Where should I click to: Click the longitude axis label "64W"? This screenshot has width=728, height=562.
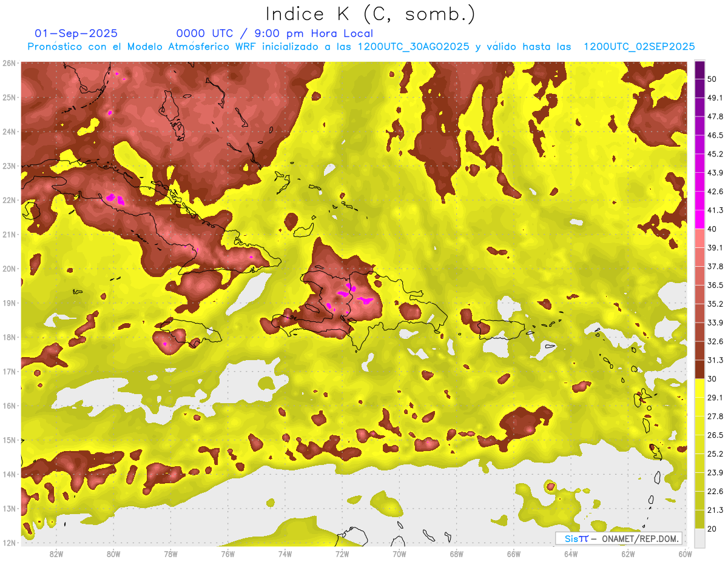tap(571, 554)
